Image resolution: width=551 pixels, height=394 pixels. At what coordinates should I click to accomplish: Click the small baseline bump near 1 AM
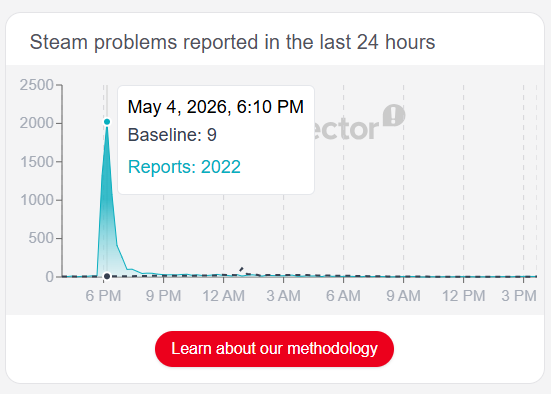click(242, 270)
